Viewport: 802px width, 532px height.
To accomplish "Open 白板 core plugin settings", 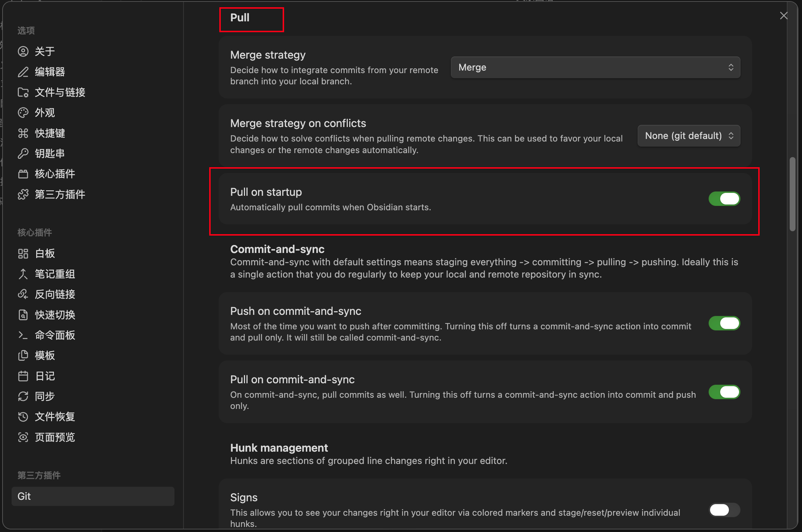I will pyautogui.click(x=93, y=253).
